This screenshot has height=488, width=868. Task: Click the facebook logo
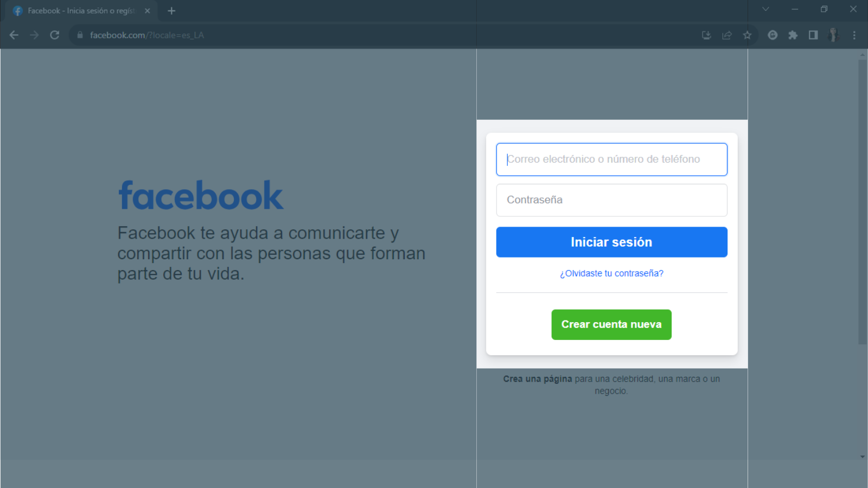[x=201, y=196]
